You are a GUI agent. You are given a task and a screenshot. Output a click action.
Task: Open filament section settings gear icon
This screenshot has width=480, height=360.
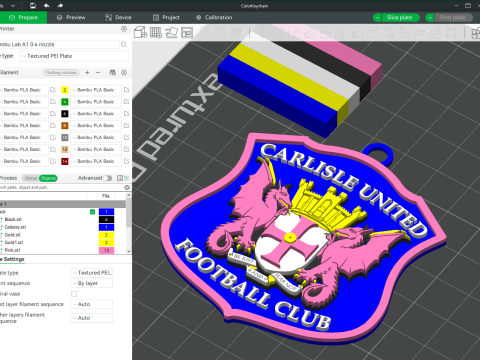point(124,72)
